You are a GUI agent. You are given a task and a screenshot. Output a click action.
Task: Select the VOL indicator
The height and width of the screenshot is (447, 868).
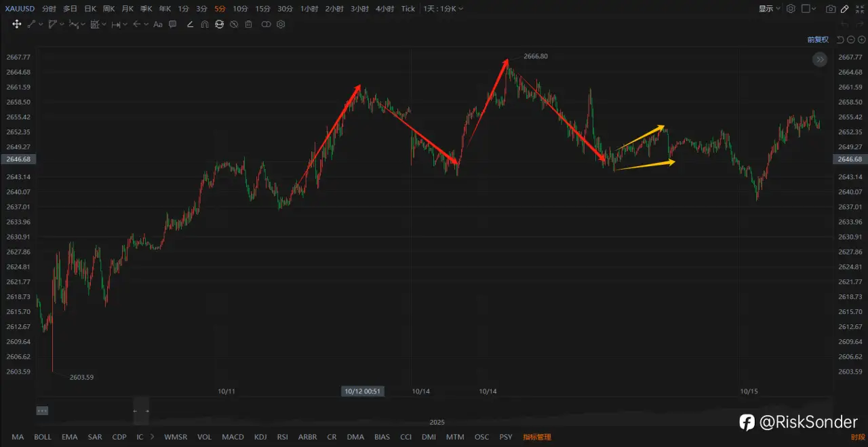(204, 437)
